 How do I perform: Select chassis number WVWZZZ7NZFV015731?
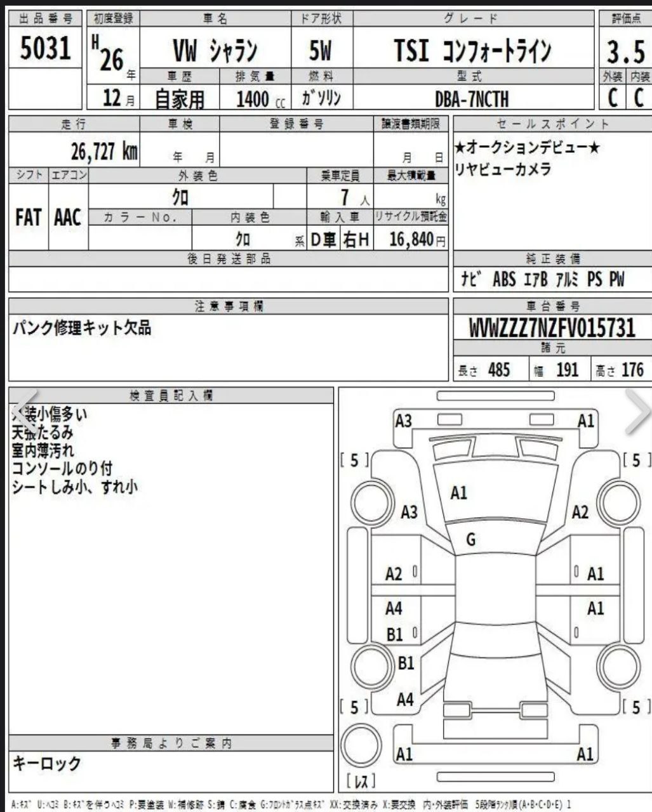551,327
